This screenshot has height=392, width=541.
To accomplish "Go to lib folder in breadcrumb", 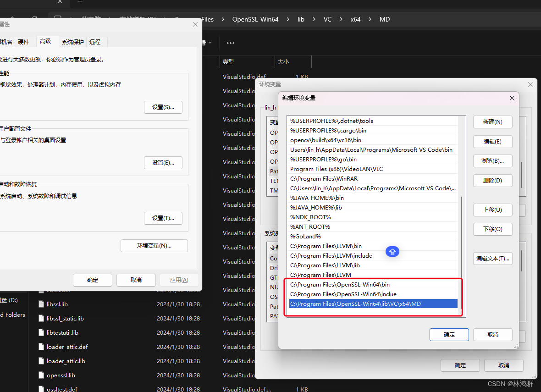I will click(301, 19).
